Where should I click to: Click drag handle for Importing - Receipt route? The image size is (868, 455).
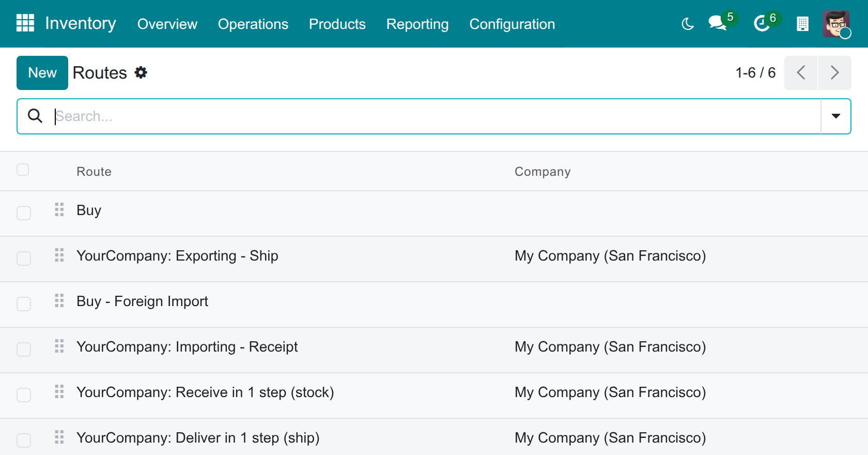59,346
